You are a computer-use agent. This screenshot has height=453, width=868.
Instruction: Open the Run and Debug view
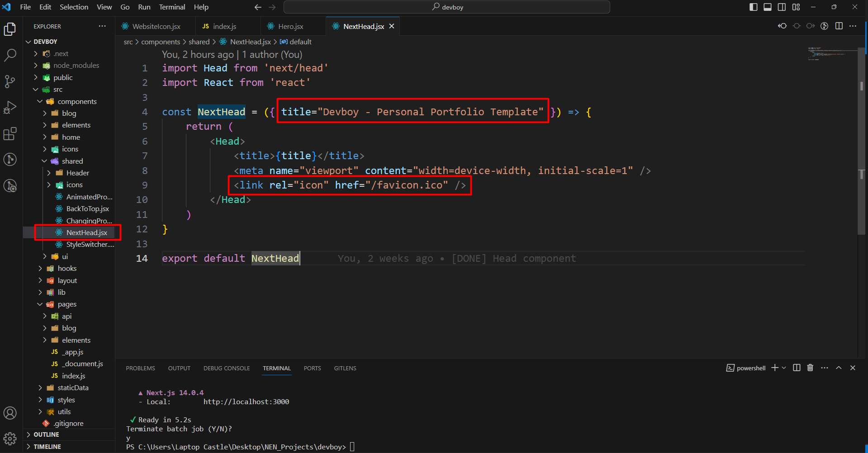pos(10,108)
